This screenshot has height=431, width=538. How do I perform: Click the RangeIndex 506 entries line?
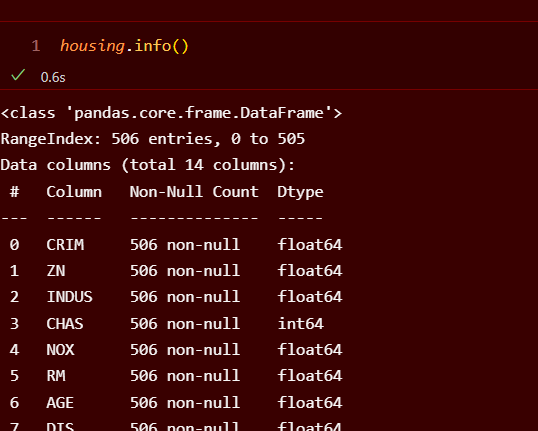(x=153, y=139)
